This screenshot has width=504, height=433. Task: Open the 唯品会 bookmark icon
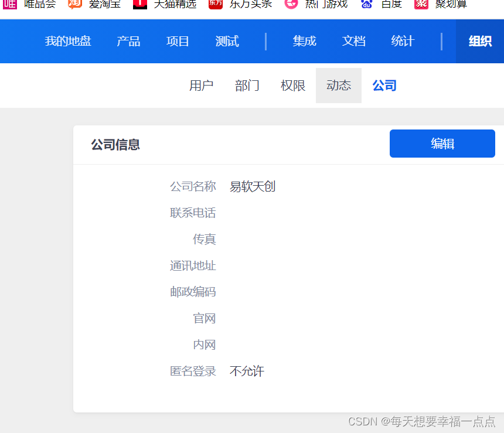(x=10, y=4)
